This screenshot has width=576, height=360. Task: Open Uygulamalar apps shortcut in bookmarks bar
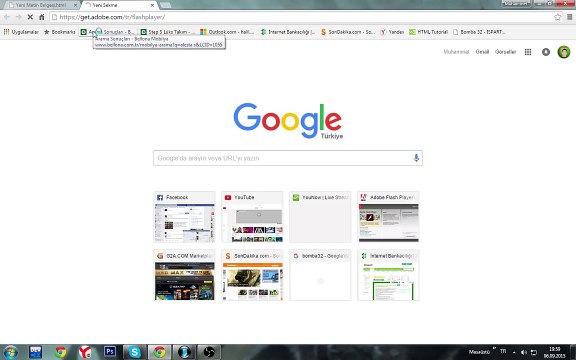click(x=21, y=32)
